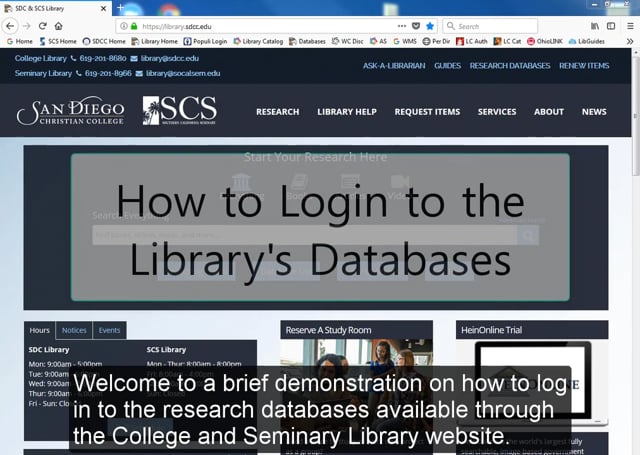
Task: Open page actions three-dots menu
Action: click(x=402, y=26)
